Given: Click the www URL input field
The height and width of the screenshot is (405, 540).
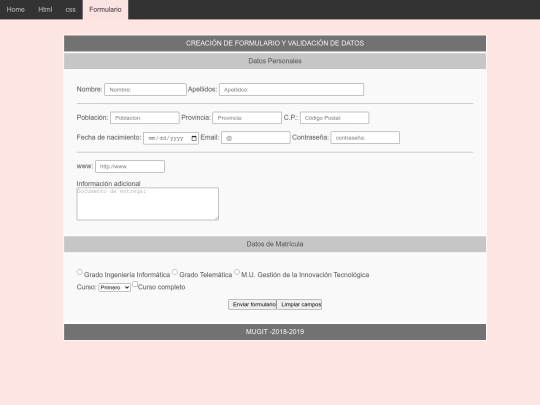Looking at the screenshot, I should coord(130,166).
